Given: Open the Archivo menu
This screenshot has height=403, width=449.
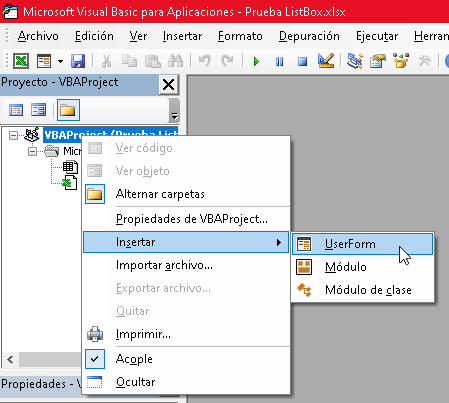Looking at the screenshot, I should coord(38,36).
